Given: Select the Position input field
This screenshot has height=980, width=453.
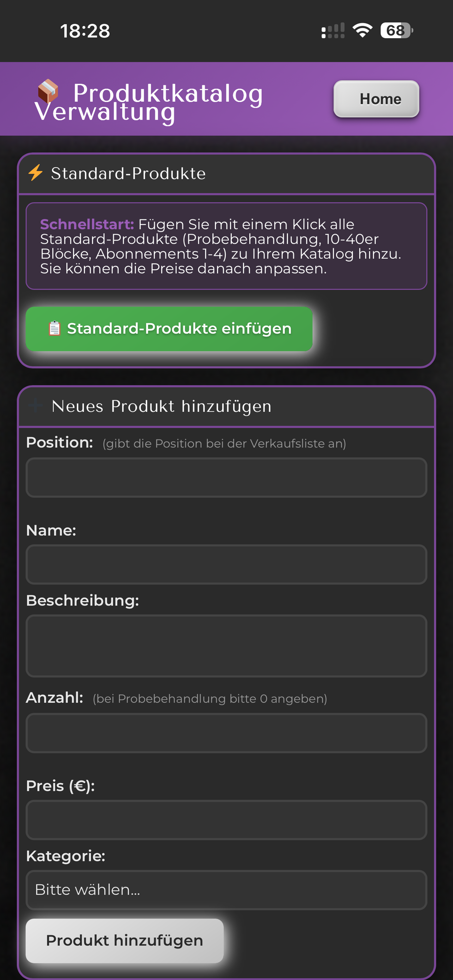Looking at the screenshot, I should 226,477.
